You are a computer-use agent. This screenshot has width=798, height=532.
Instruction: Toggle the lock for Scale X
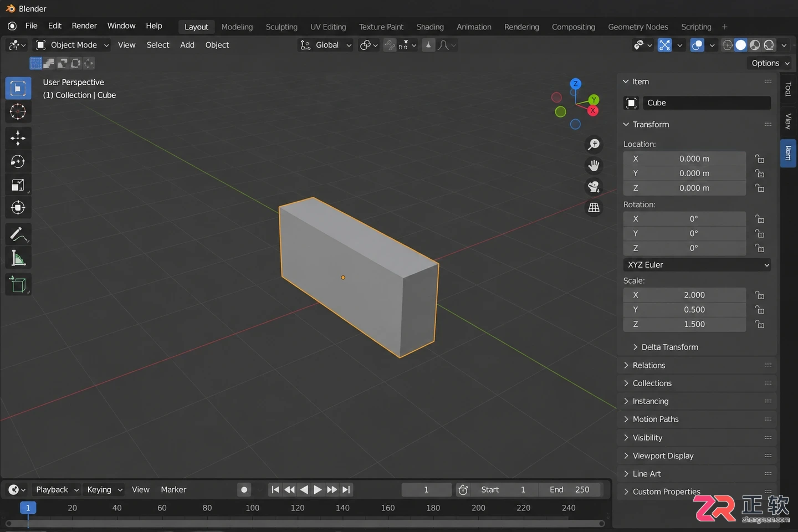[760, 295]
